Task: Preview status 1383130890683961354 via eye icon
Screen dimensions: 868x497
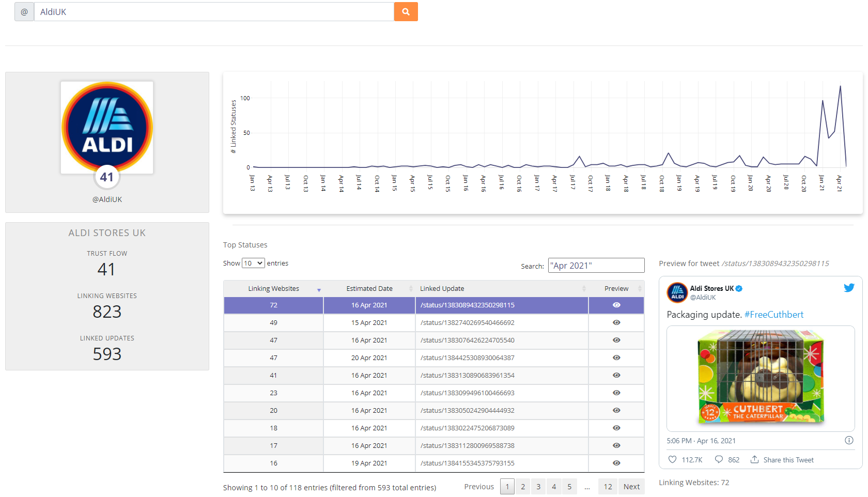Action: click(x=616, y=375)
